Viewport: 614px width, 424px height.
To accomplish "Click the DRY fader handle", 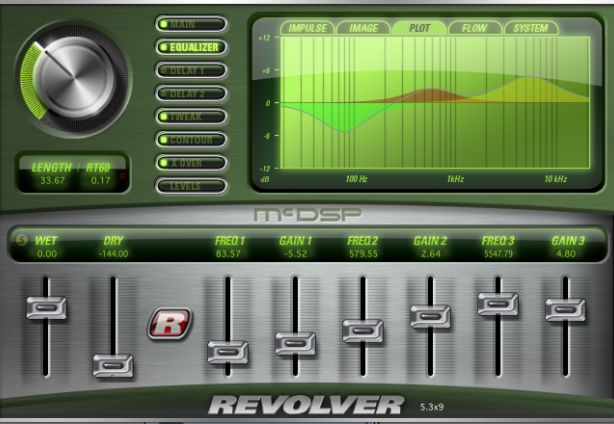I will 113,366.
